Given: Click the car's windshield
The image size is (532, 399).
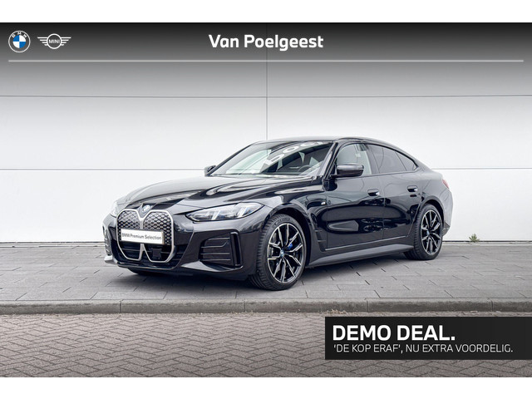Looking at the screenshot, I should pos(273,159).
